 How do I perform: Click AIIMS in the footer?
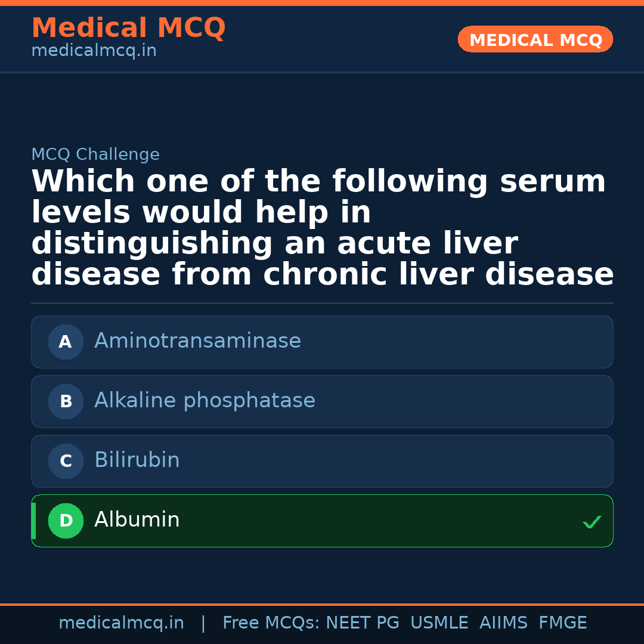pyautogui.click(x=503, y=623)
